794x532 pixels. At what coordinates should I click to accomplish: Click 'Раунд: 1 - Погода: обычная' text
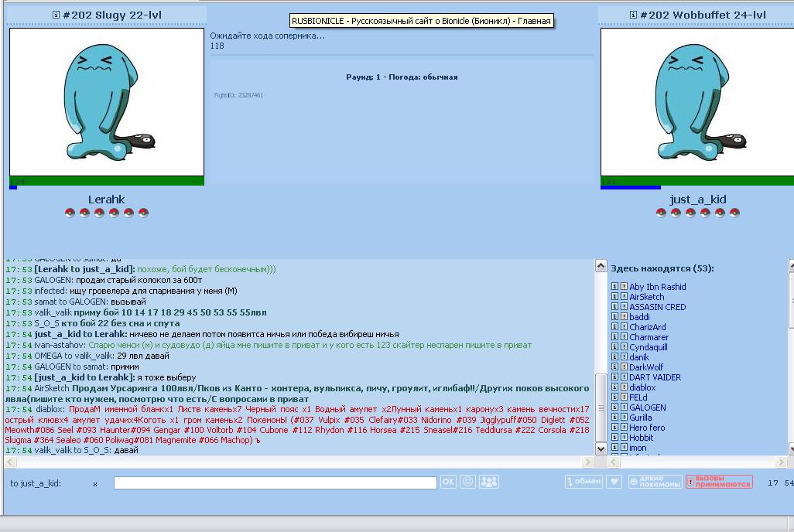(x=402, y=77)
